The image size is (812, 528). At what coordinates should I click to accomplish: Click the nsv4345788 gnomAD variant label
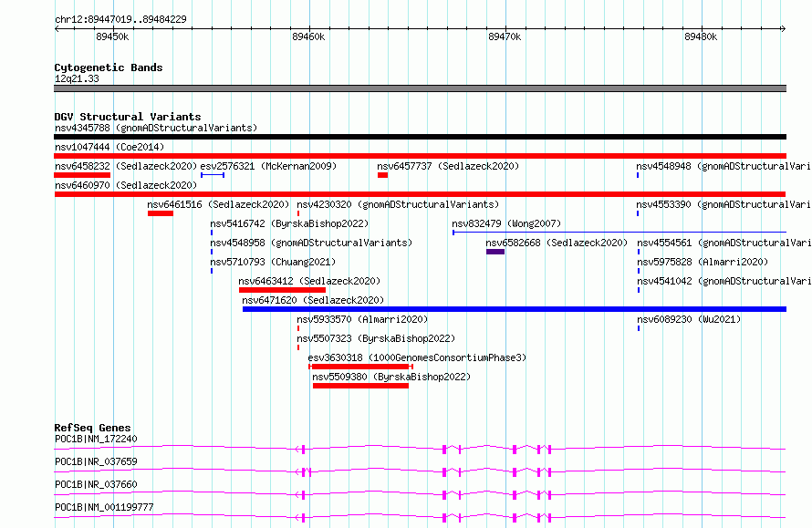click(x=156, y=128)
